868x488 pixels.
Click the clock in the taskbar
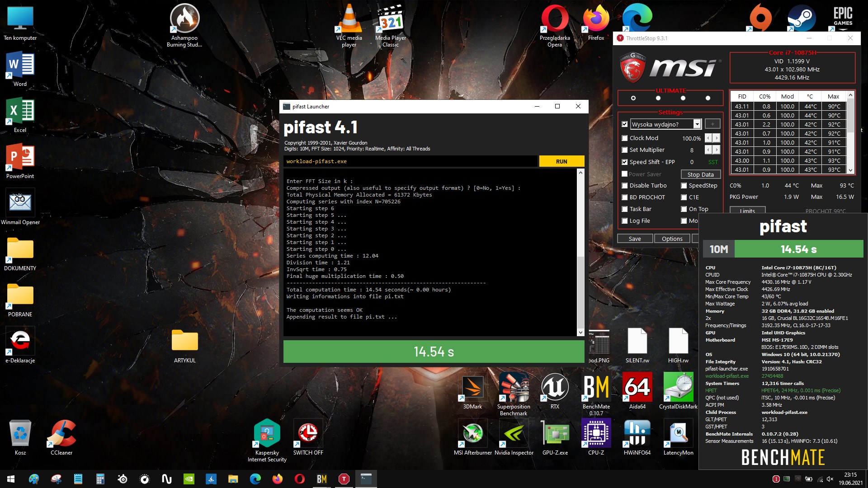click(850, 479)
